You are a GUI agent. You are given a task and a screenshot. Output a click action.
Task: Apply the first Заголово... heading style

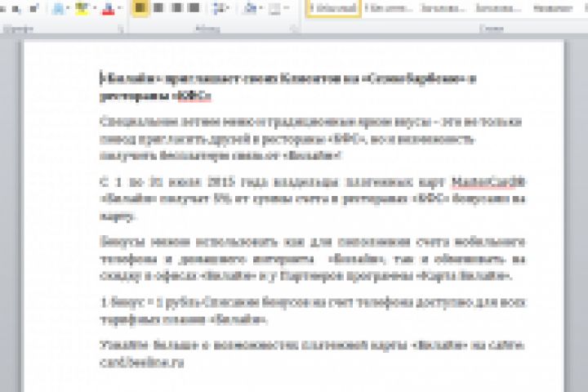pyautogui.click(x=443, y=8)
